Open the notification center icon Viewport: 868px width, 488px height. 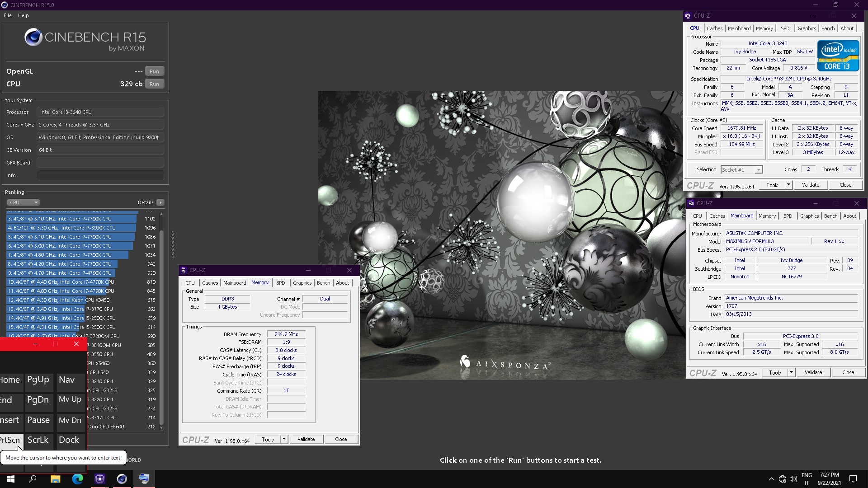tap(853, 479)
